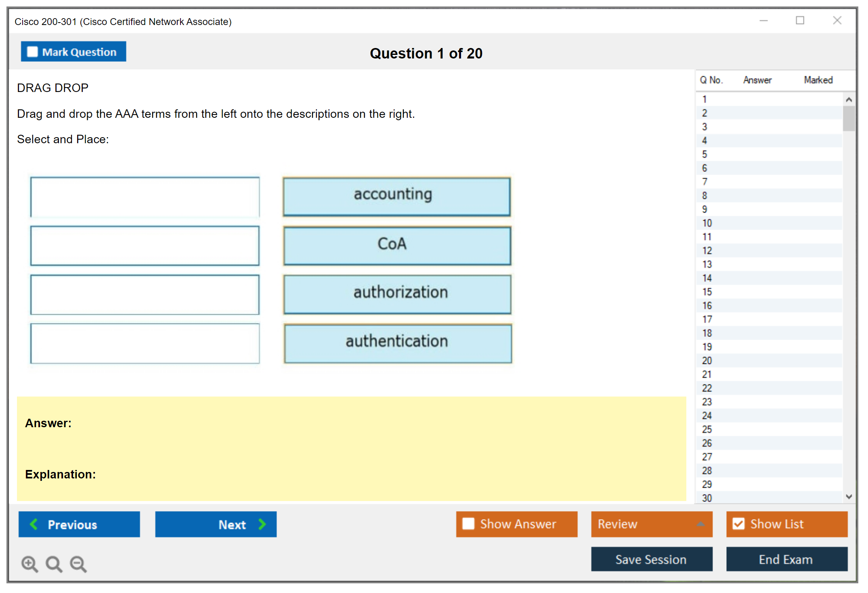Click the Save Session button

pos(651,559)
